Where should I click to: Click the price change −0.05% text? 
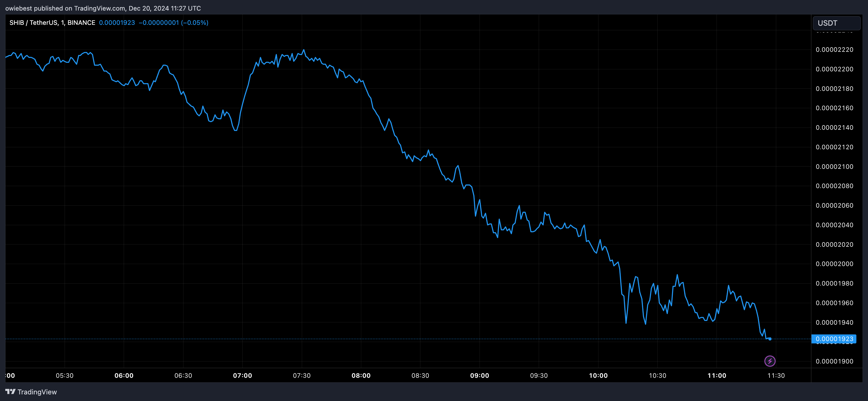(x=194, y=22)
